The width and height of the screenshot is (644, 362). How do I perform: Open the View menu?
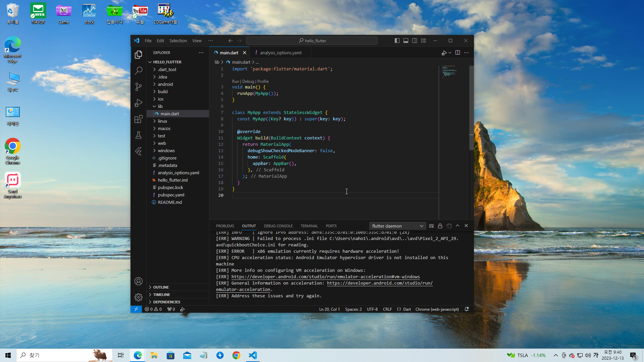coord(197,41)
